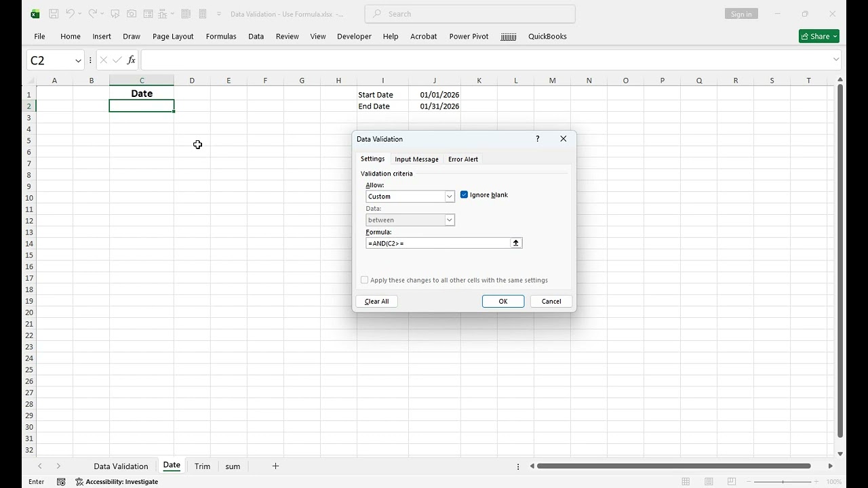868x488 pixels.
Task: Select the Start Date value cell 01/01/2026
Action: pyautogui.click(x=435, y=95)
